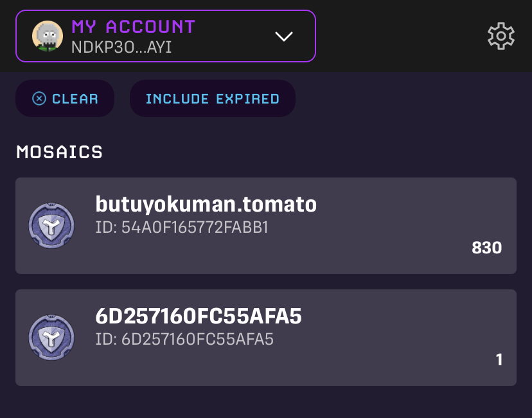This screenshot has width=532, height=418.
Task: Click the mosaic amount 1
Action: 499,359
